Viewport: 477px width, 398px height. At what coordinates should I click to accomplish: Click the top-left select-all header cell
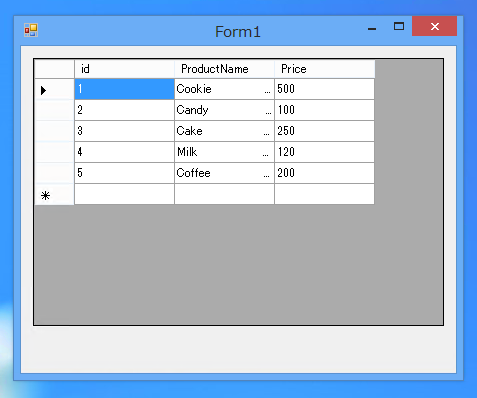tap(54, 69)
